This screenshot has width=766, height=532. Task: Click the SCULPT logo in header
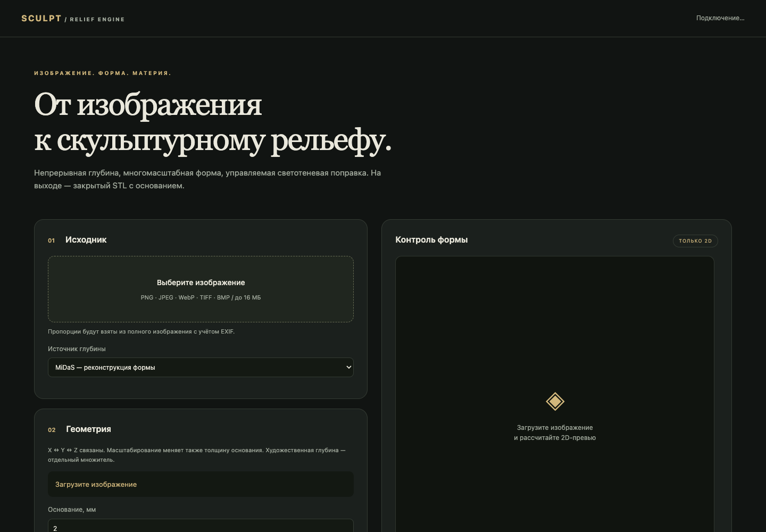(41, 18)
